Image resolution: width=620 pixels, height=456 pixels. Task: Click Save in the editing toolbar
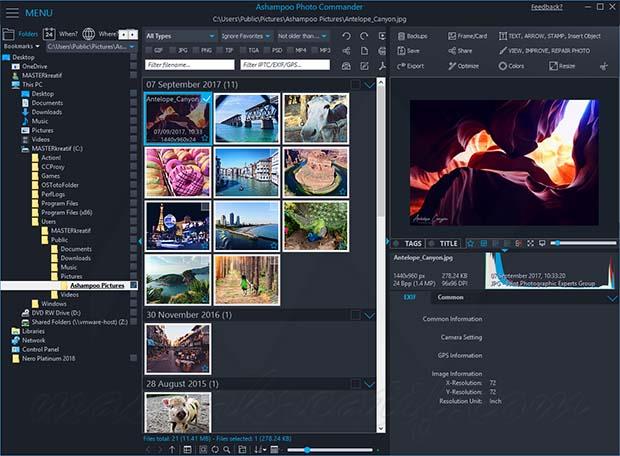point(408,51)
